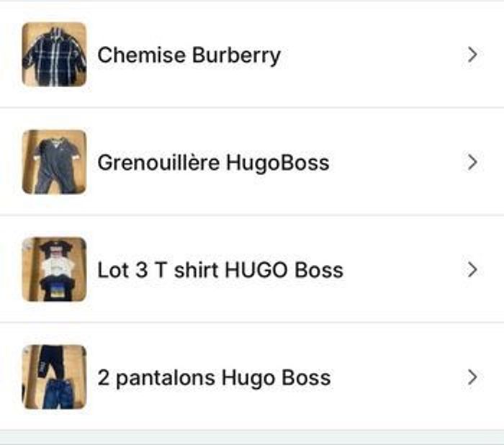The image size is (504, 445).
Task: Click the Grenouillère HugoBoss romper thumbnail
Action: coord(54,162)
